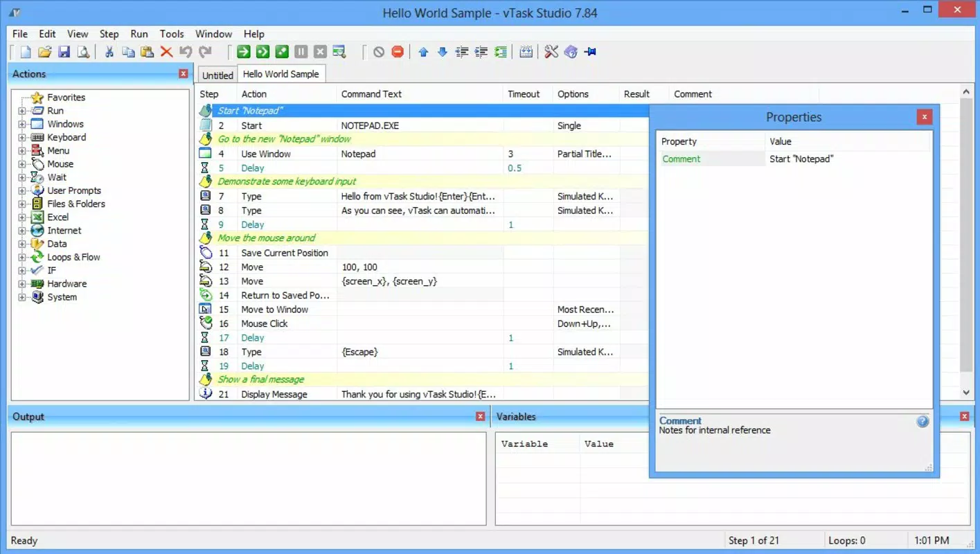Expand the Loops & Flow category
This screenshot has height=554, width=980.
pos(22,257)
